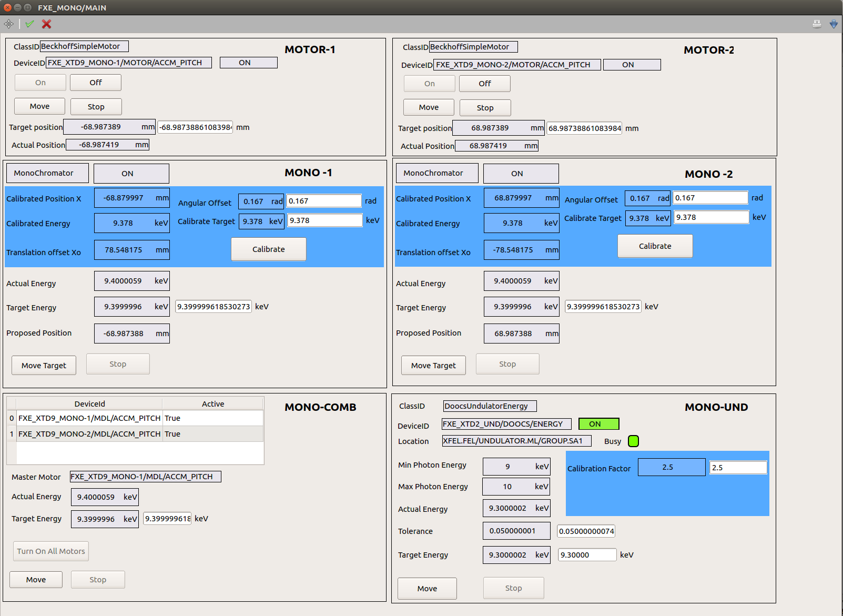Click Move in MONO-UND panel
Image resolution: width=843 pixels, height=616 pixels.
(x=428, y=589)
